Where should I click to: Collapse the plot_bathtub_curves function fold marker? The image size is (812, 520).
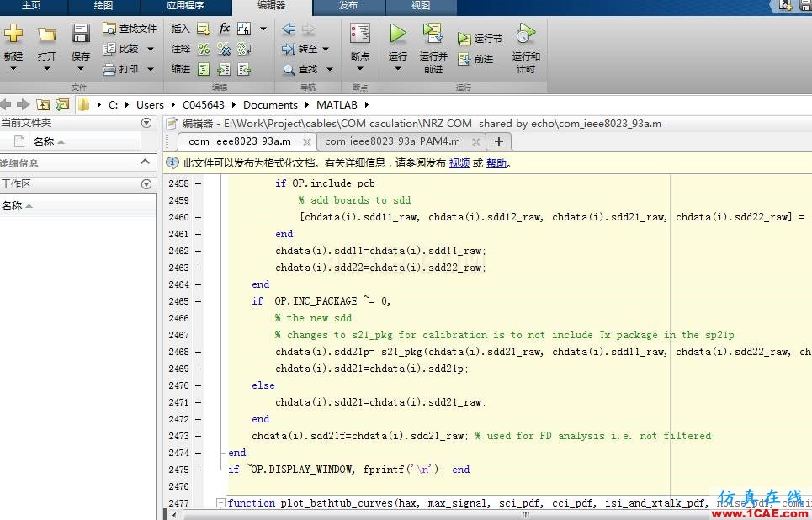pyautogui.click(x=221, y=502)
